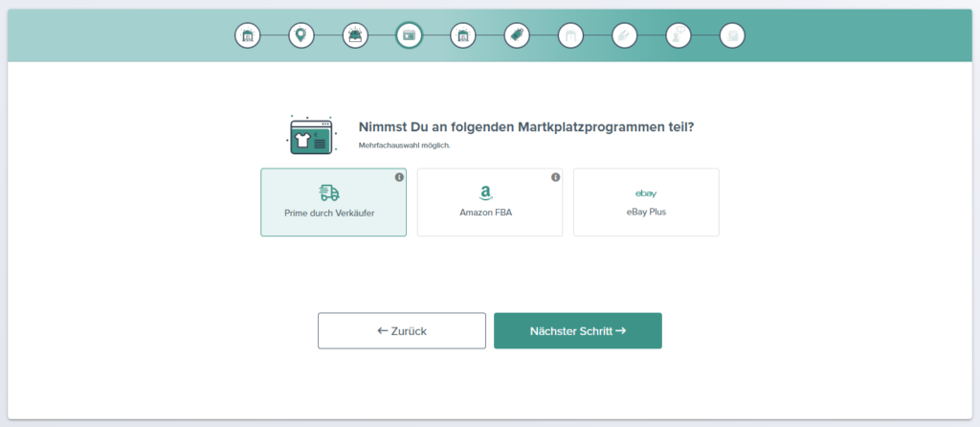Show info tooltip for Amazon FBA
The image size is (980, 427).
pyautogui.click(x=556, y=177)
